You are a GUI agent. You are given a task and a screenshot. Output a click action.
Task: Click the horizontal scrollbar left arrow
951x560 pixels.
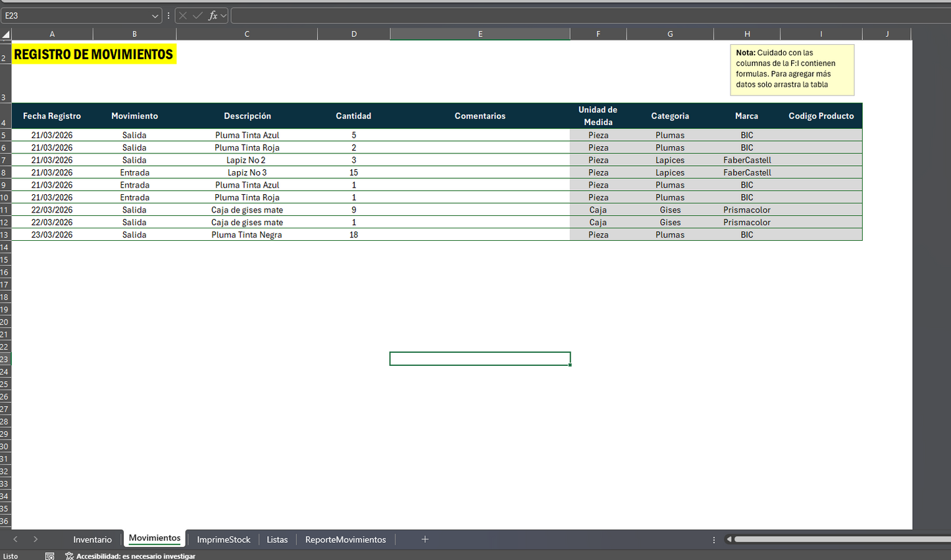[x=729, y=540]
